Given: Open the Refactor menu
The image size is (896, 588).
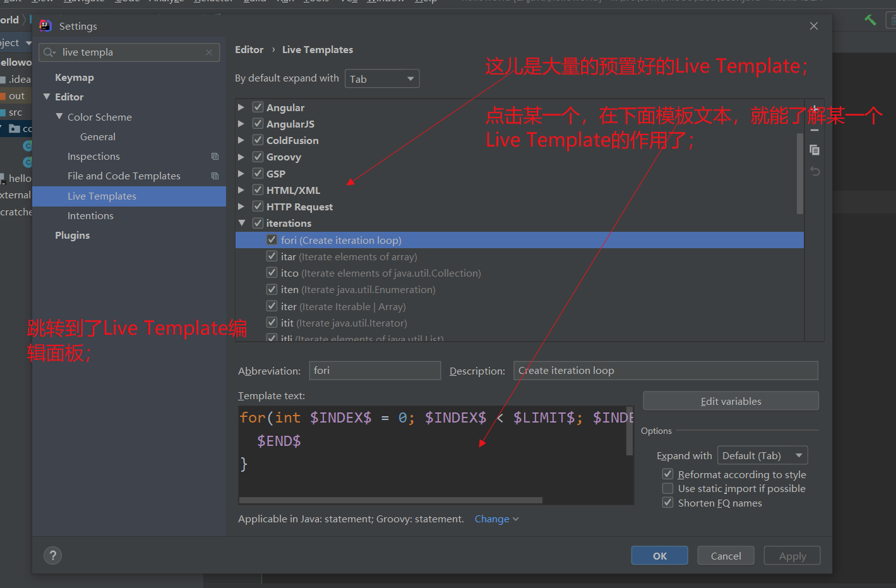Looking at the screenshot, I should (x=213, y=1).
